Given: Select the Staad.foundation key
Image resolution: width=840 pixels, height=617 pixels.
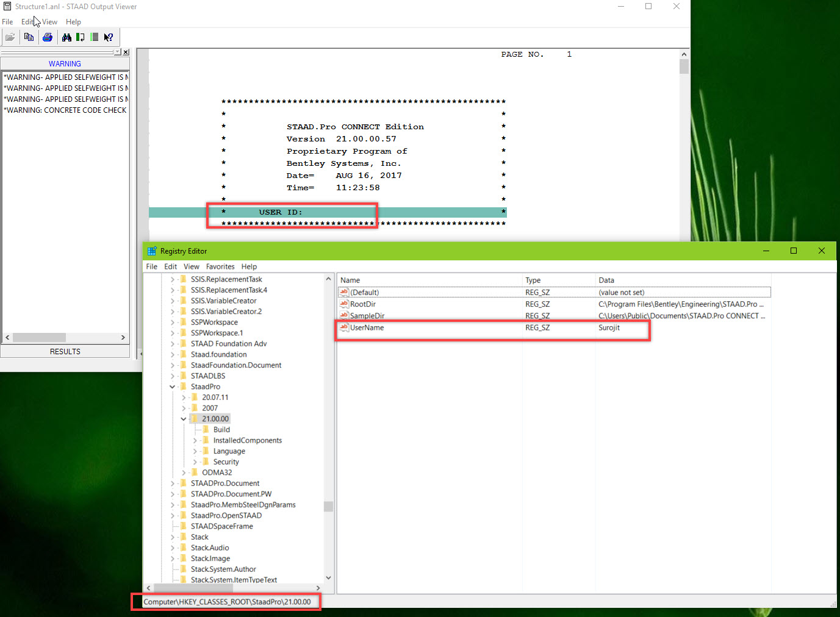Looking at the screenshot, I should (218, 354).
